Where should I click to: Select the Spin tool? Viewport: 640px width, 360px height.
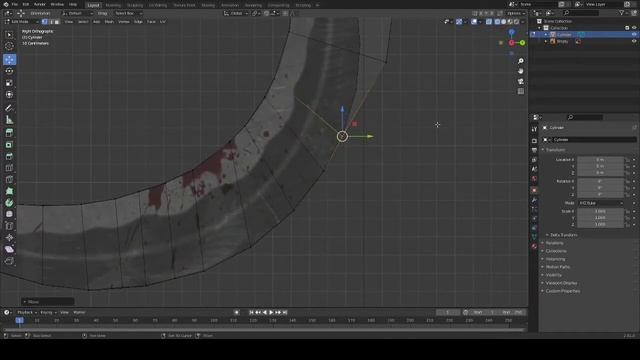coord(9,203)
